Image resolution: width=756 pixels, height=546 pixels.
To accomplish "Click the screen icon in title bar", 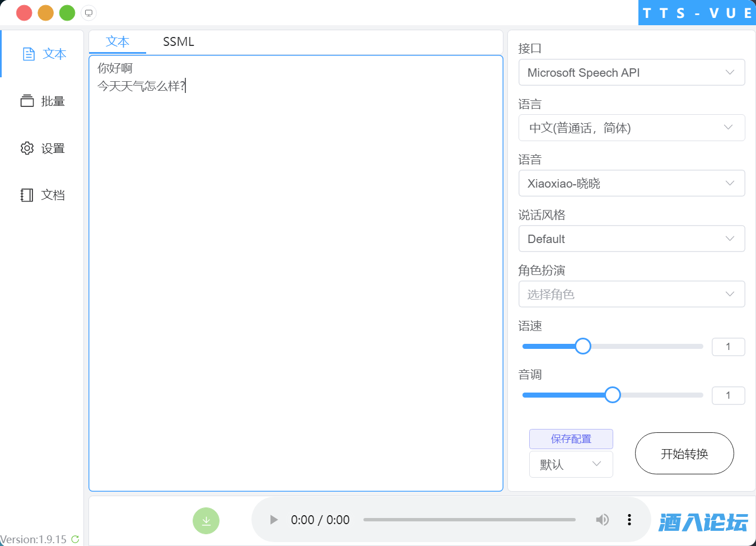I will coord(88,13).
